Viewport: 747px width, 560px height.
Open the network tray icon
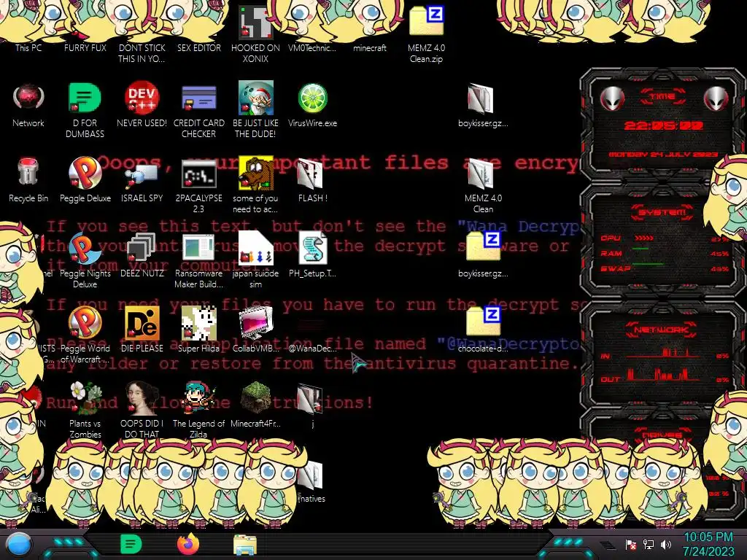coord(649,545)
